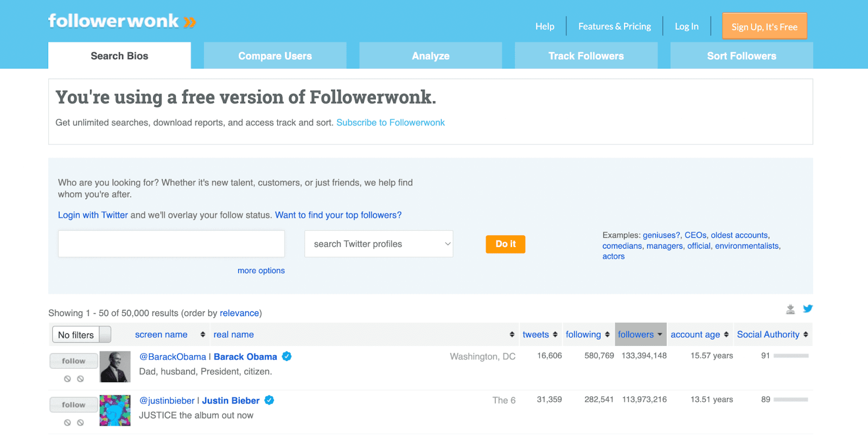
Task: Click the following column sort arrows
Action: [x=607, y=335]
